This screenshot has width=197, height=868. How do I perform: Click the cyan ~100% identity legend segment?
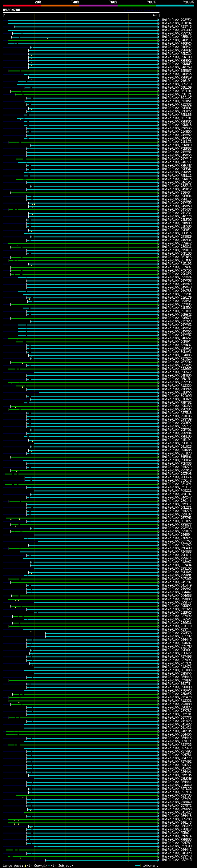pyautogui.click(x=175, y=6)
